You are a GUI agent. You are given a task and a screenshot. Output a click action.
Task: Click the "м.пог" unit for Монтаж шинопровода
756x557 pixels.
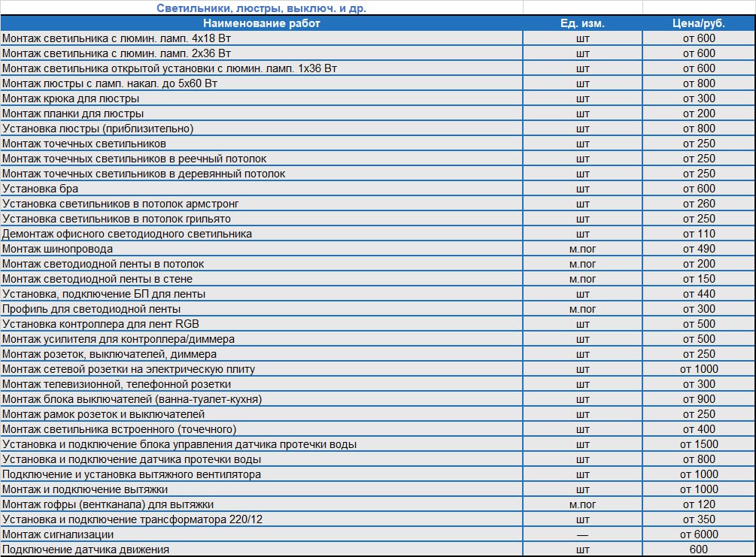tap(582, 249)
